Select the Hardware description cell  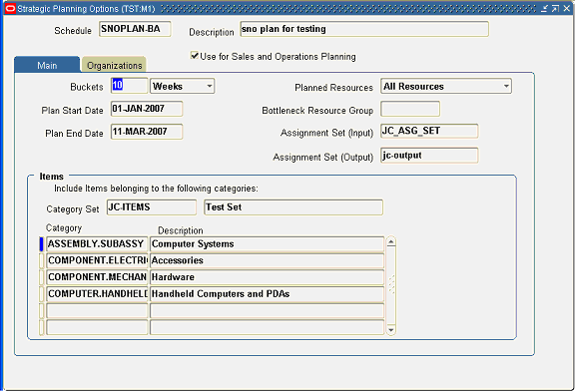pyautogui.click(x=267, y=277)
